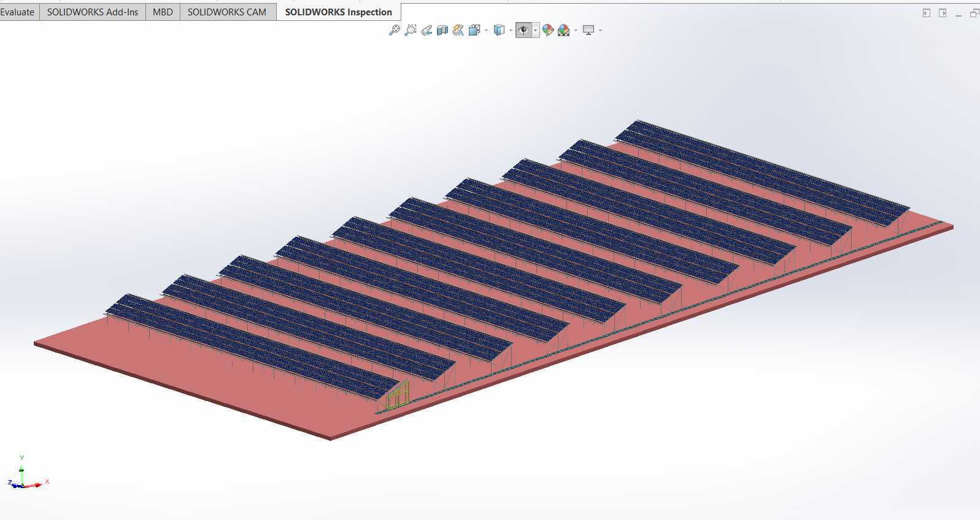Click the Apply Scene icon

(x=564, y=30)
